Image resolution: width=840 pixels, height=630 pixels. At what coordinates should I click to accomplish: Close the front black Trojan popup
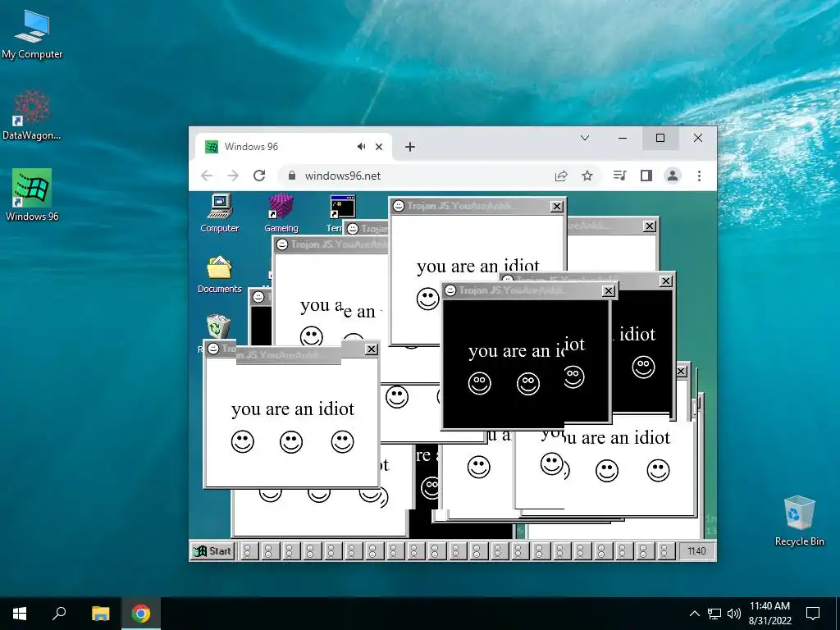pos(609,290)
